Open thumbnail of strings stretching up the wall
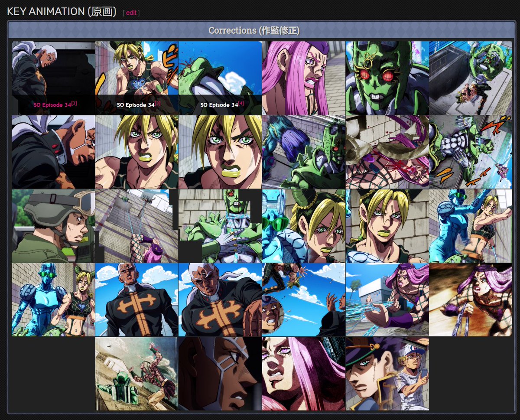This screenshot has width=520, height=420. 137,226
